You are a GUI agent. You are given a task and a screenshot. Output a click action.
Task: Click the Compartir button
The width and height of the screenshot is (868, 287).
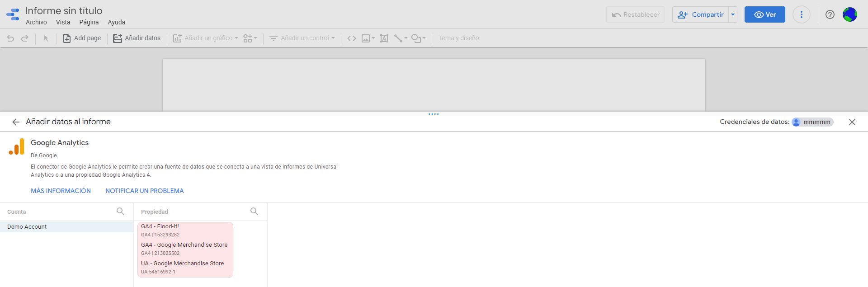pyautogui.click(x=700, y=14)
